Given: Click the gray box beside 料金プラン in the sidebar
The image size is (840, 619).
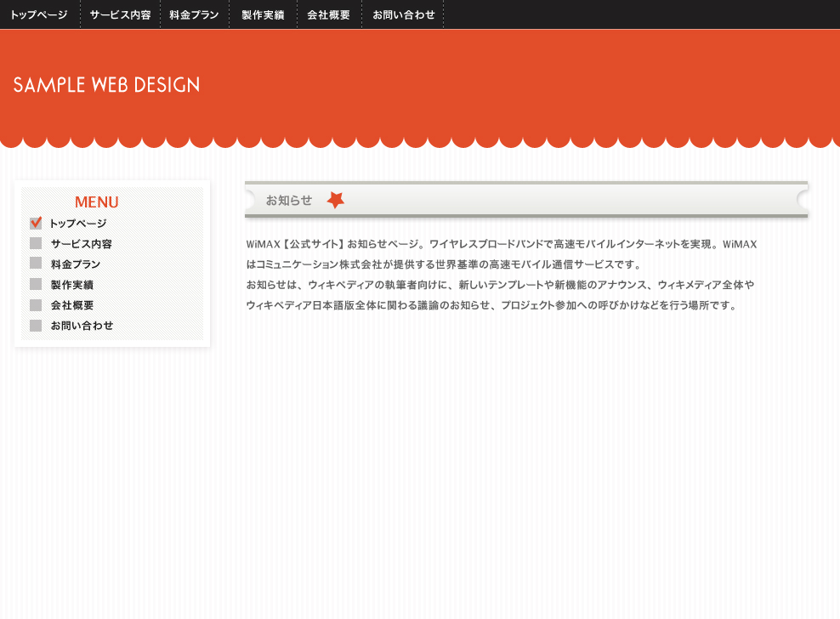Looking at the screenshot, I should point(36,263).
